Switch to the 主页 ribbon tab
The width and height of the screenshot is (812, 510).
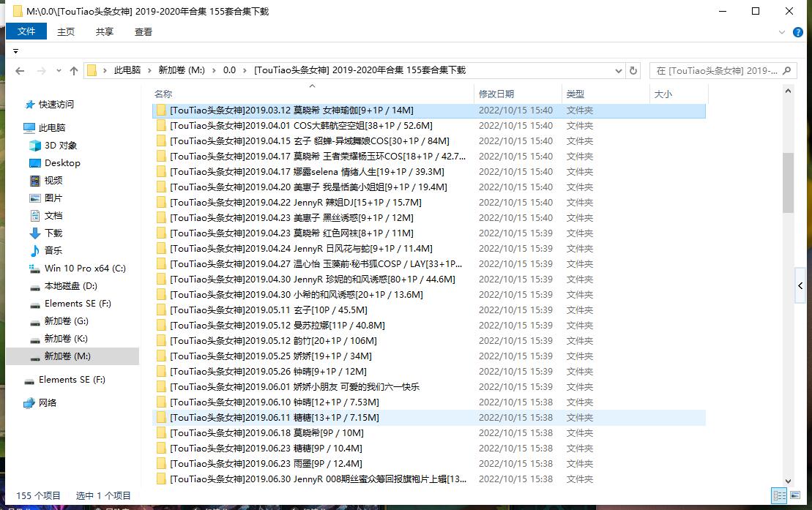pos(66,32)
